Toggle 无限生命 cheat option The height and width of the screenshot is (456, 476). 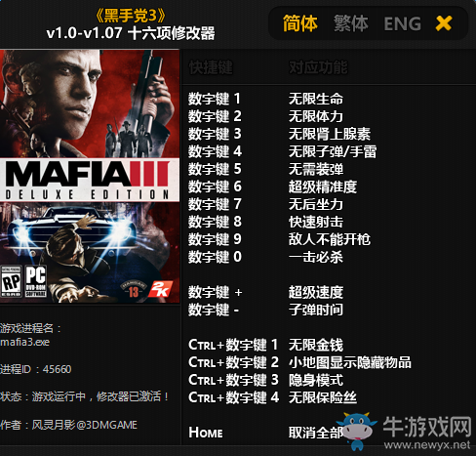coord(316,99)
